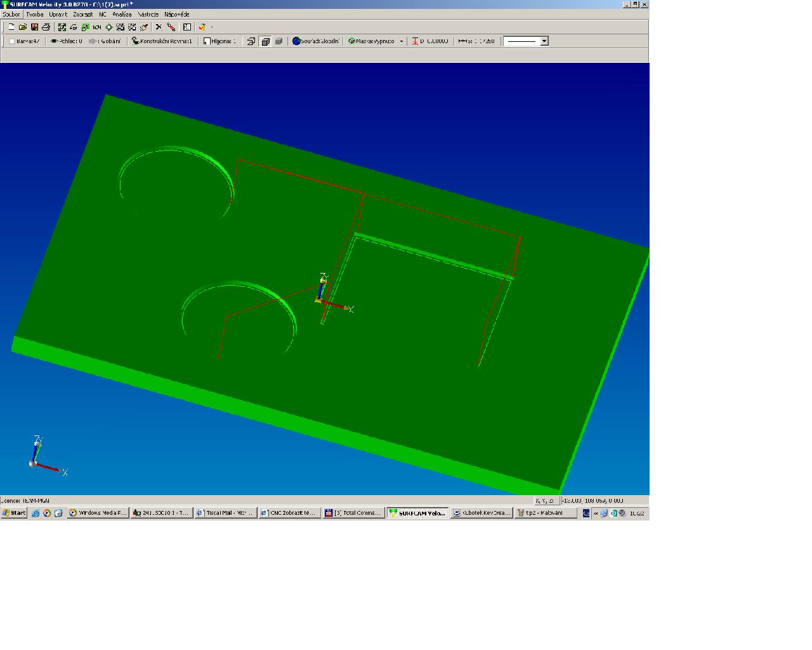Viewport: 812px width, 650px height.
Task: Click the Print icon
Action: [x=46, y=27]
